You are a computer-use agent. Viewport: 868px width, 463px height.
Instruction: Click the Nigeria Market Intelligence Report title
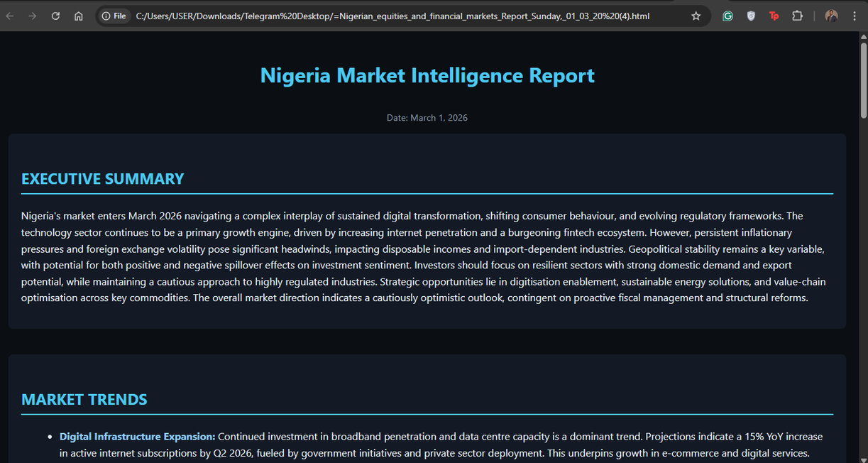[427, 75]
